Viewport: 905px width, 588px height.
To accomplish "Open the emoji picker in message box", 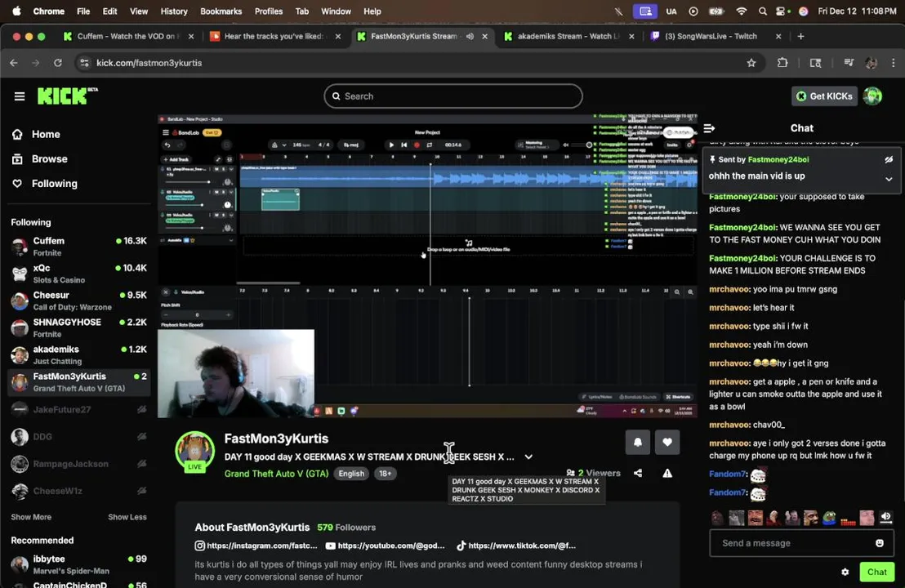I will pyautogui.click(x=879, y=543).
